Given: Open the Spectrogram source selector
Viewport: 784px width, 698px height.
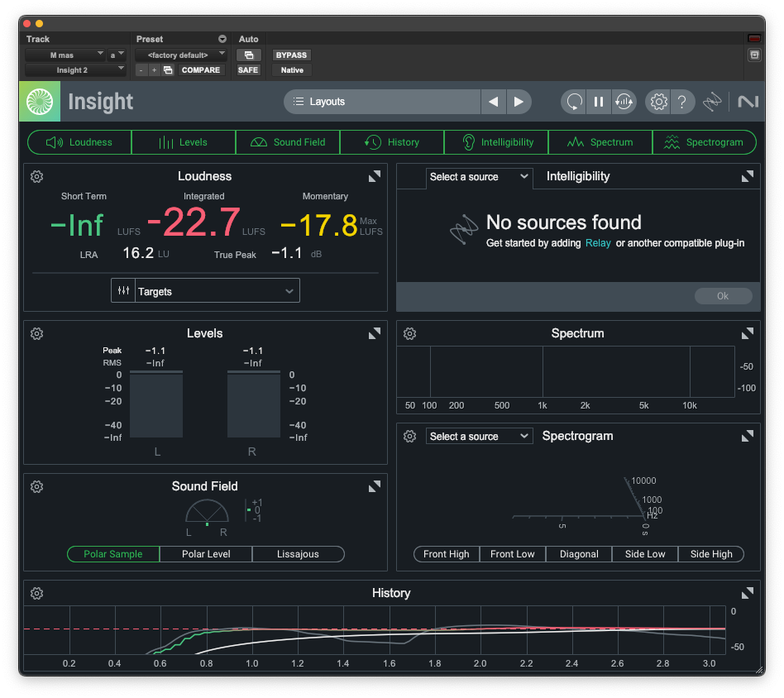Looking at the screenshot, I should click(x=479, y=436).
